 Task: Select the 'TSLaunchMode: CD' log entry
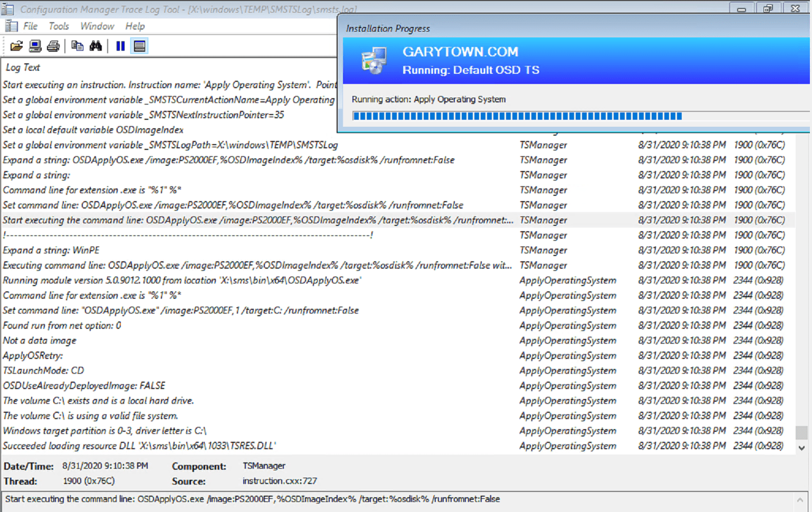(x=42, y=370)
